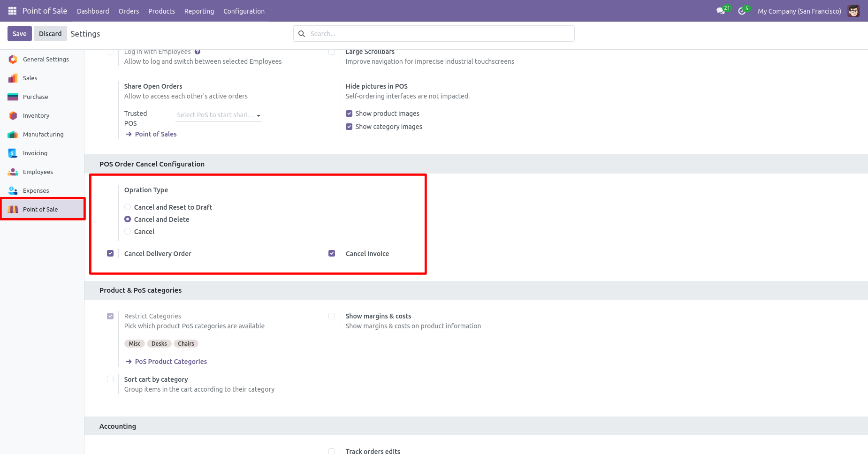Open the apps grid menu icon
The image size is (868, 454).
tap(13, 11)
